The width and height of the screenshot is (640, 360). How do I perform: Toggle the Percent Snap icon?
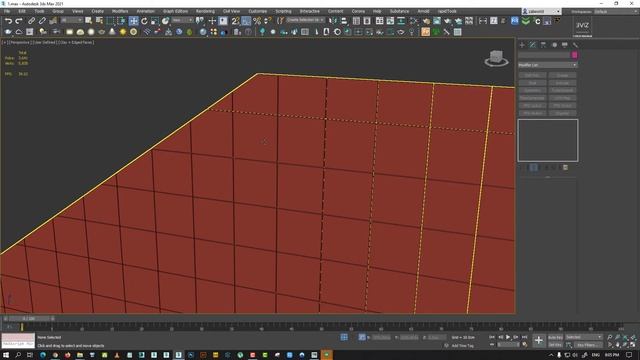tap(257, 21)
